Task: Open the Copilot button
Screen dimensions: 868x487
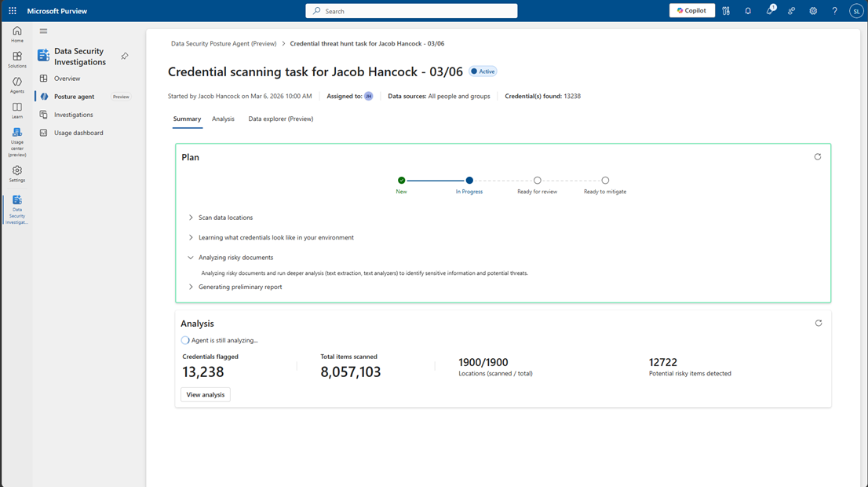Action: [x=691, y=11]
